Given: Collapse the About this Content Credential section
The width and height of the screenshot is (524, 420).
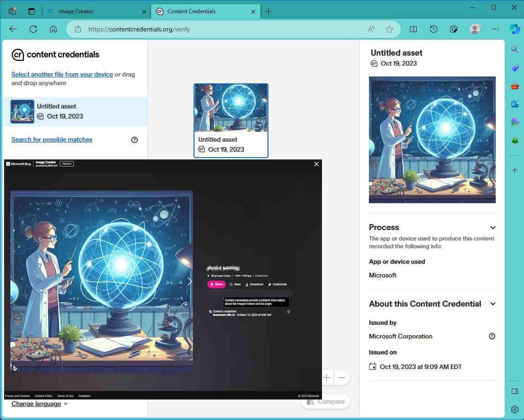Looking at the screenshot, I should [493, 303].
